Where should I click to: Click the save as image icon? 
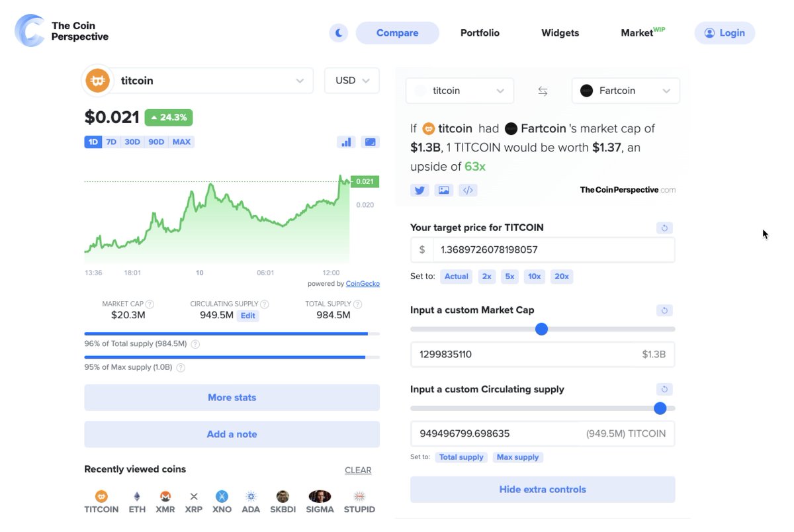click(444, 191)
